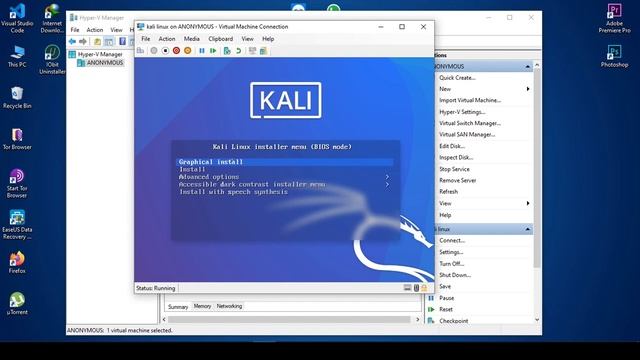Viewport: 640px width, 360px height.
Task: Switch to the Memory tab
Action: coord(202,306)
